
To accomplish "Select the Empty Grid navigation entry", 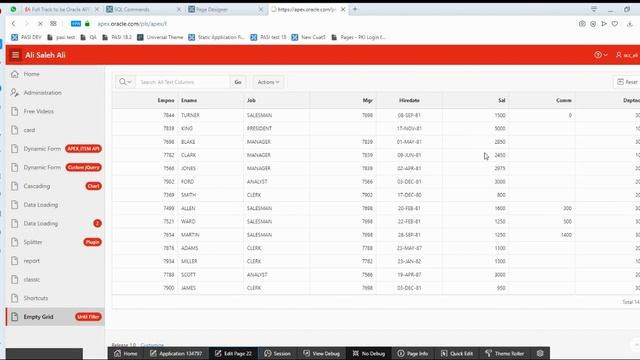I will (x=55, y=317).
